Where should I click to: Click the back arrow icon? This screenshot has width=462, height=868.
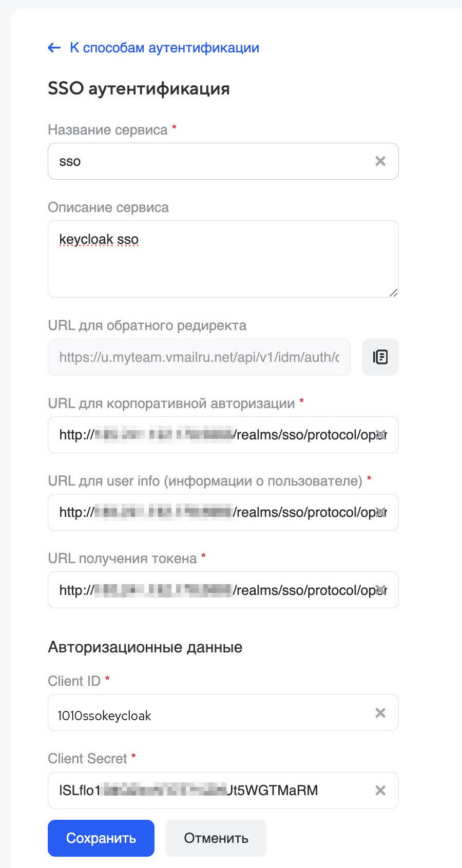click(x=54, y=48)
